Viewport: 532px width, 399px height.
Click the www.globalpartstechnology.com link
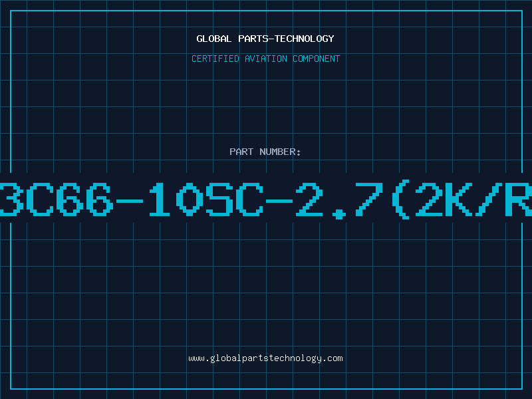click(x=265, y=358)
